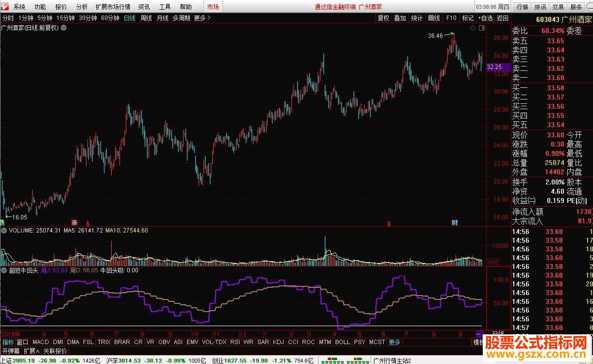Expand the 扩展 list on the bottom bar
The height and width of the screenshot is (364, 593).
pos(32,351)
